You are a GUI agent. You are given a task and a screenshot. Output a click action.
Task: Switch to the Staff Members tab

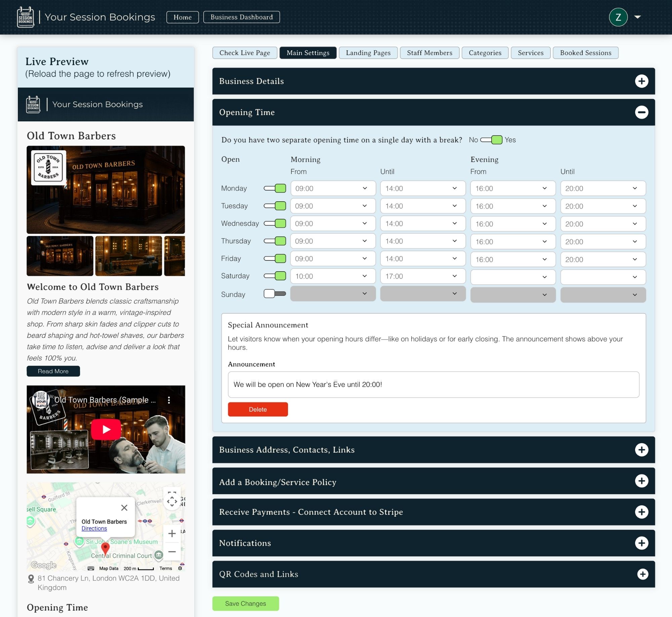429,53
